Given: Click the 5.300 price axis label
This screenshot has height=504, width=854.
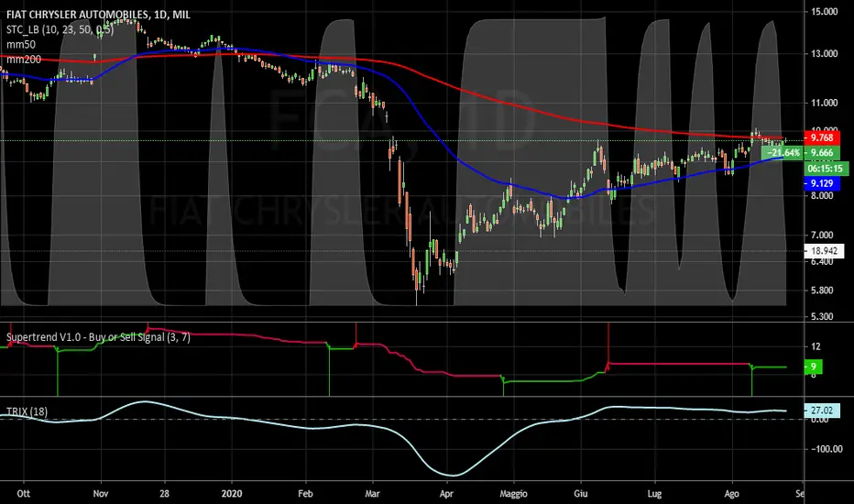Looking at the screenshot, I should [x=822, y=316].
